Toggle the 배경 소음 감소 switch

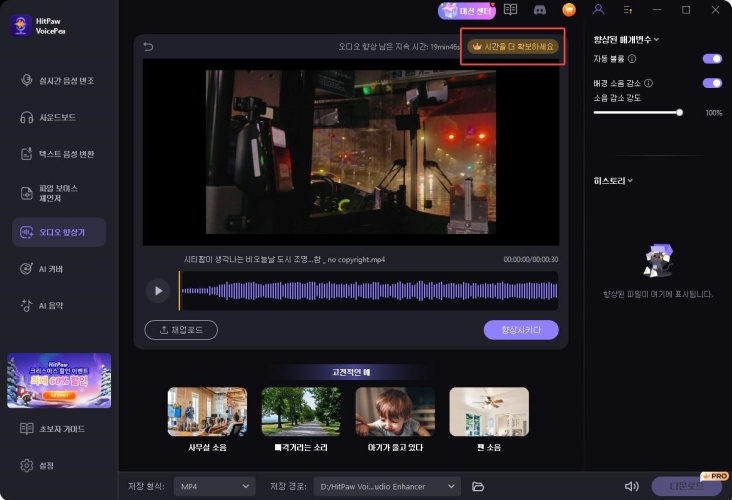pyautogui.click(x=712, y=83)
